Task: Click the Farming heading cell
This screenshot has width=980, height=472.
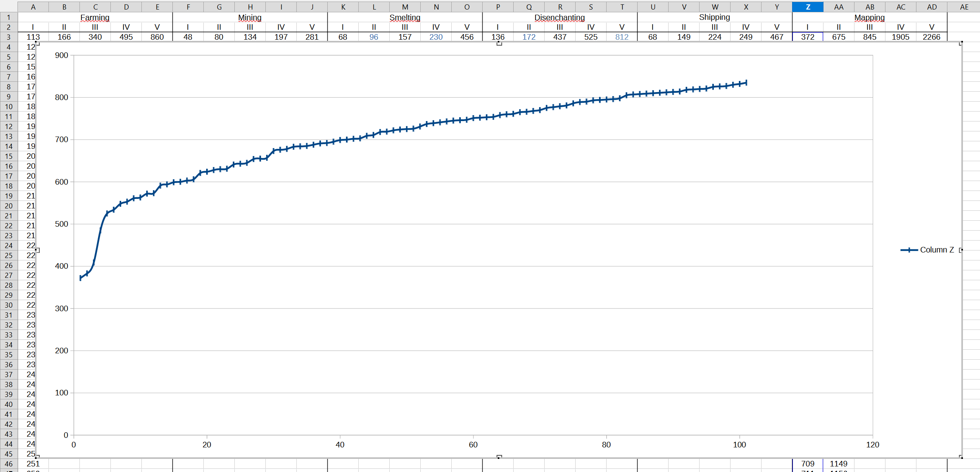Action: 95,17
